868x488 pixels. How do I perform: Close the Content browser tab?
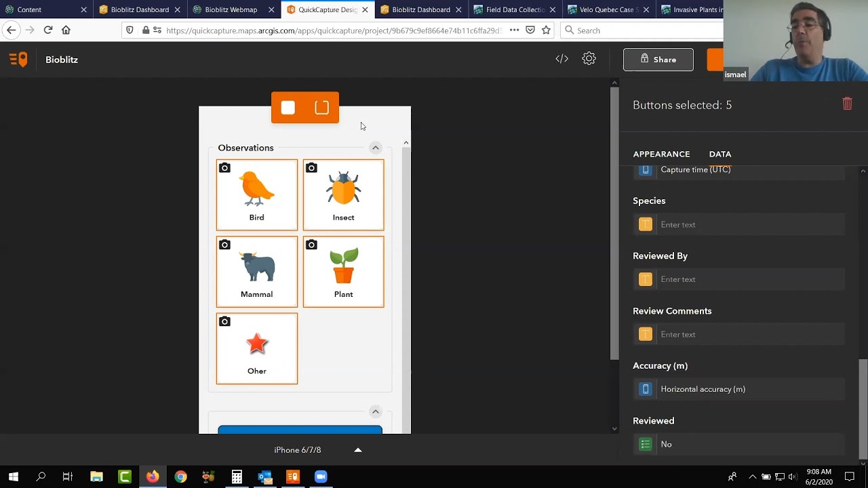pyautogui.click(x=83, y=9)
